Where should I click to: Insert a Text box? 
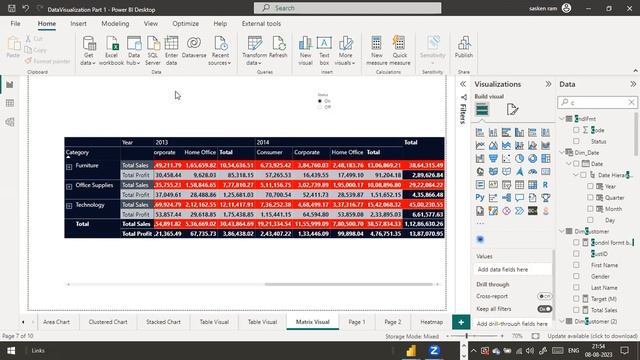pyautogui.click(x=324, y=51)
